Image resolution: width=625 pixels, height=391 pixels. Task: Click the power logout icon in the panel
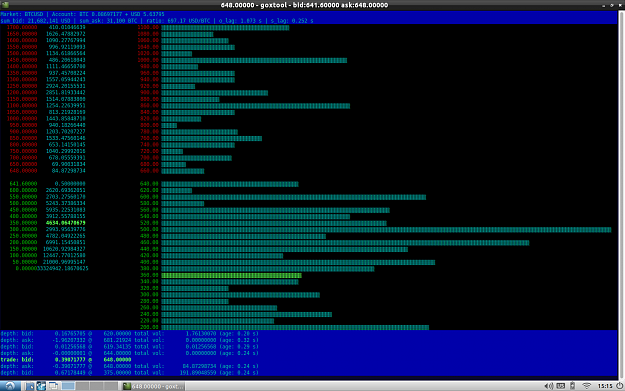pyautogui.click(x=619, y=386)
